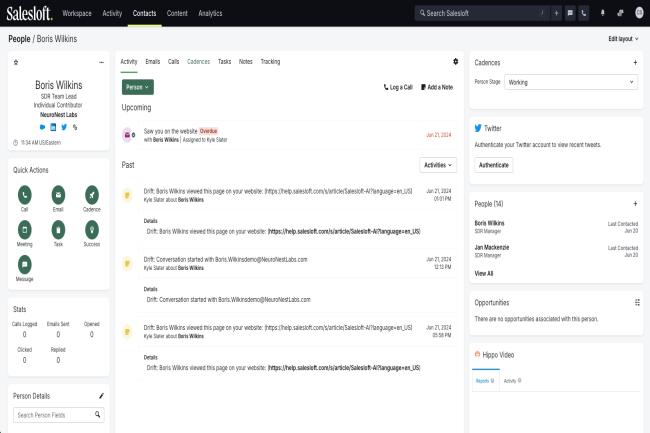
Task: Click the Search Person Fields input
Action: (x=58, y=415)
